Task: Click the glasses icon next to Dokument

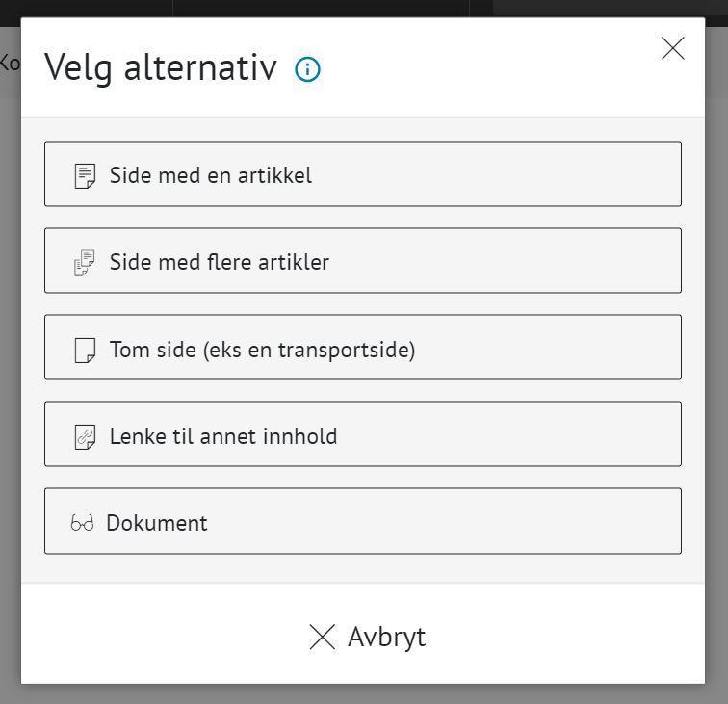Action: 83,524
